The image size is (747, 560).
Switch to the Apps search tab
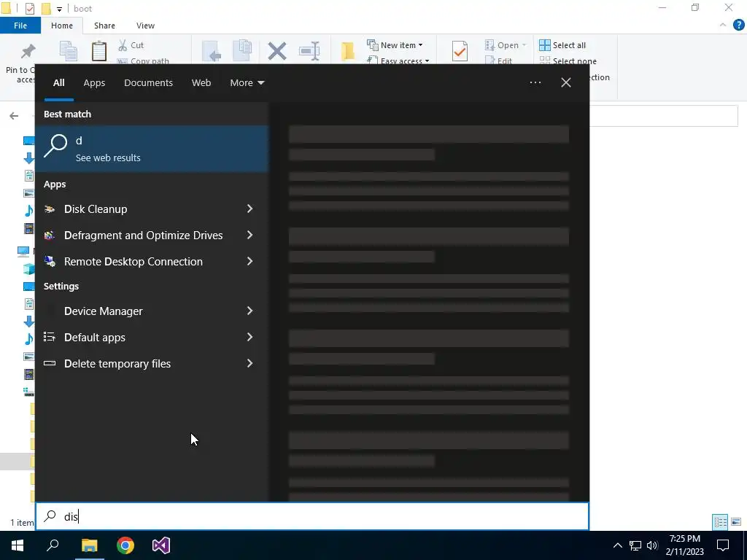click(94, 83)
